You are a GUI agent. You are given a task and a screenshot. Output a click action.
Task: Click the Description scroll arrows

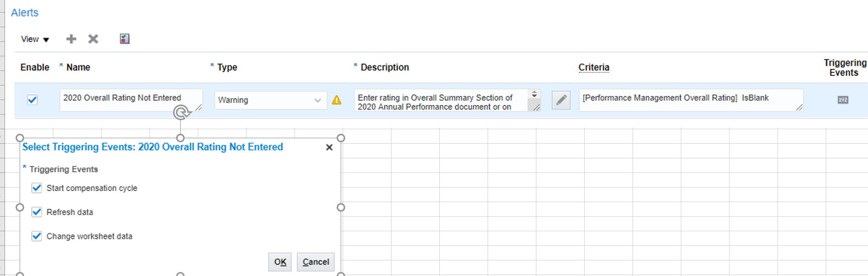534,94
